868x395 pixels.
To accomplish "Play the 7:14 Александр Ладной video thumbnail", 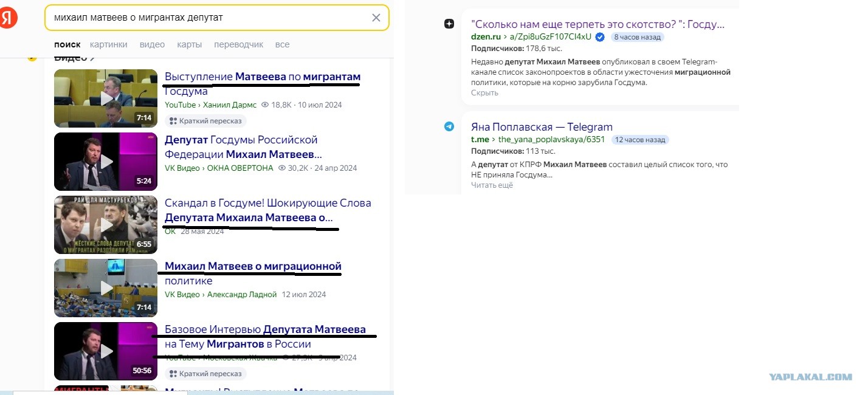I will click(x=106, y=288).
